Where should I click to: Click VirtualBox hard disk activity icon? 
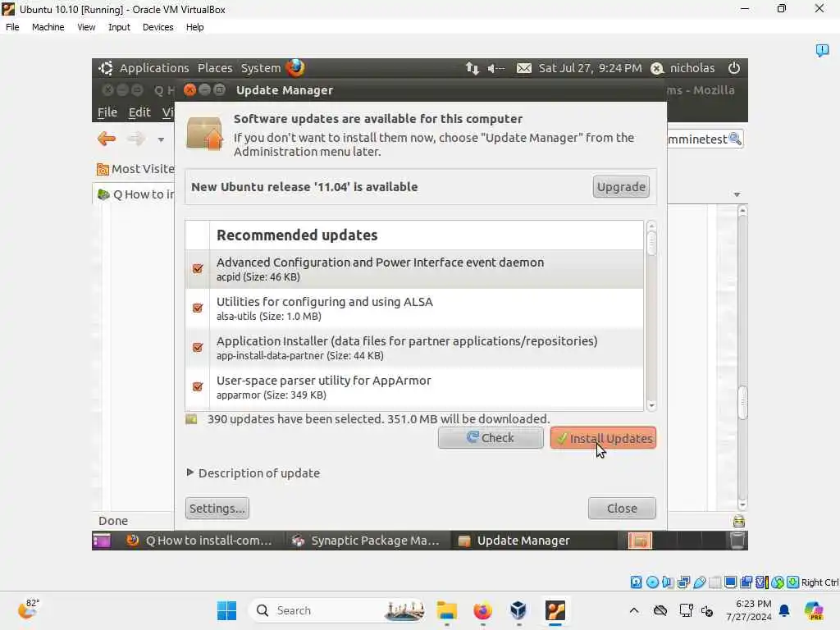click(636, 582)
